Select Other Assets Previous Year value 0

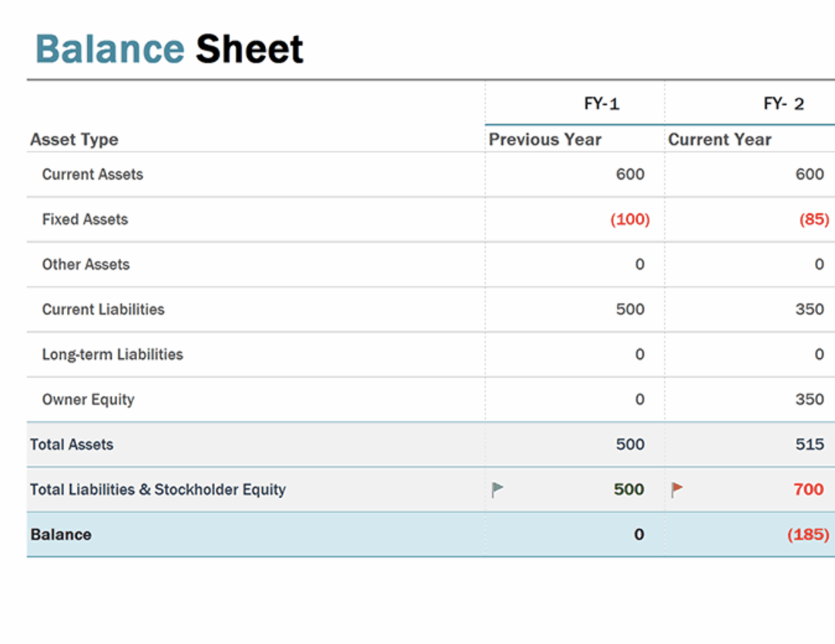click(639, 265)
